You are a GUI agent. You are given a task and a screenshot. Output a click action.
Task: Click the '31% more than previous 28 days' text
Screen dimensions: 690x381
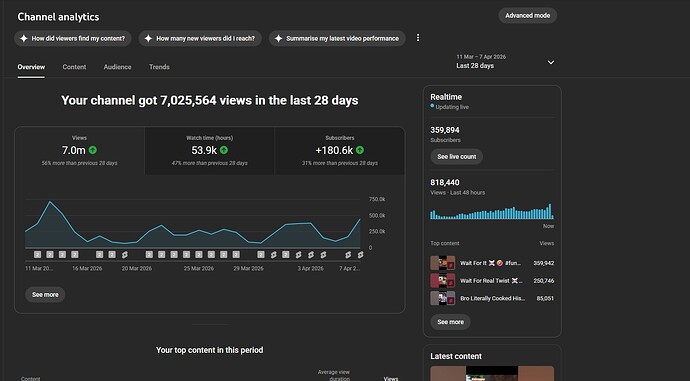(x=340, y=163)
